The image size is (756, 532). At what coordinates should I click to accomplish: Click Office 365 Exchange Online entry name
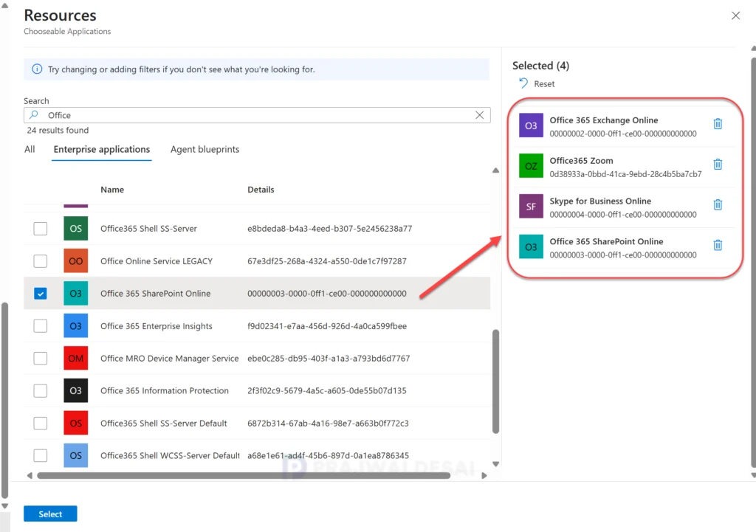click(x=604, y=120)
